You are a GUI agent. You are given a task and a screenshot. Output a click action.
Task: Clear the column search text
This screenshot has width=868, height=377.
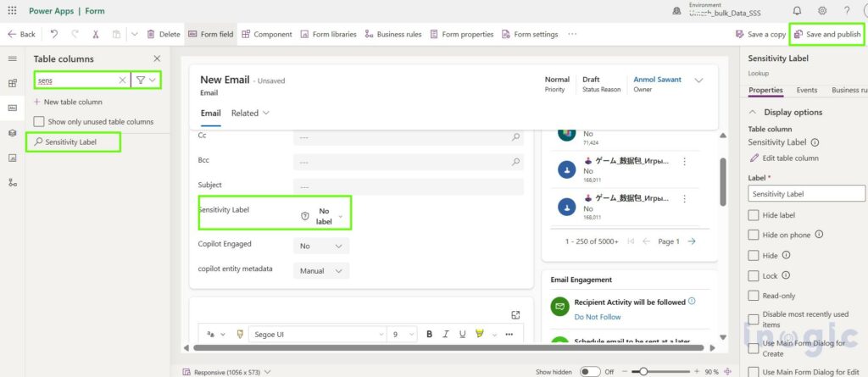122,80
